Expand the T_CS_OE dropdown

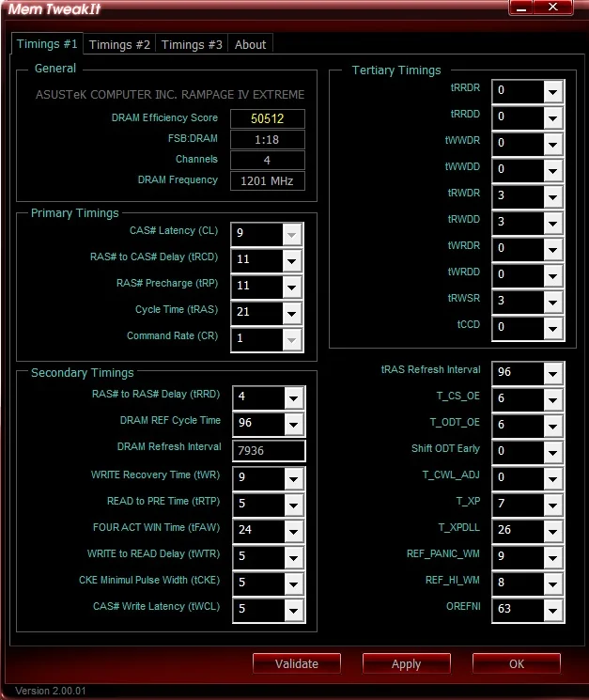553,399
